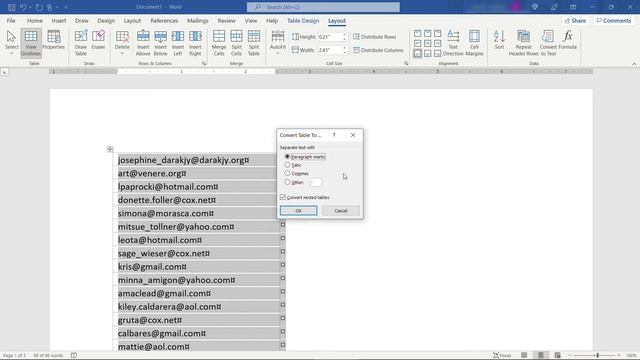Screen dimensions: 640x360
Task: Click Insert Right
Action: pyautogui.click(x=195, y=42)
